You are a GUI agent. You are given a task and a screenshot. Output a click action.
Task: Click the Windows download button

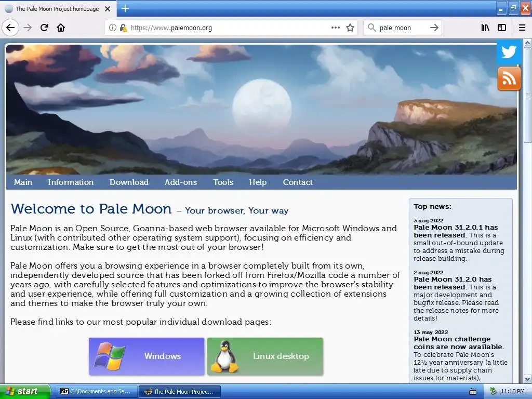[147, 356]
